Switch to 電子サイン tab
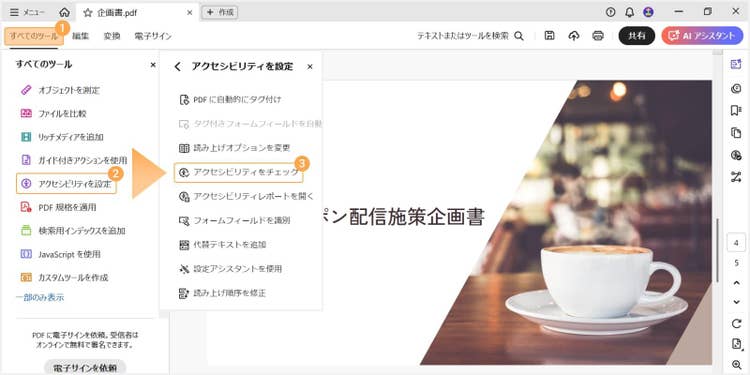Screen dimensions: 750x375 [153, 36]
